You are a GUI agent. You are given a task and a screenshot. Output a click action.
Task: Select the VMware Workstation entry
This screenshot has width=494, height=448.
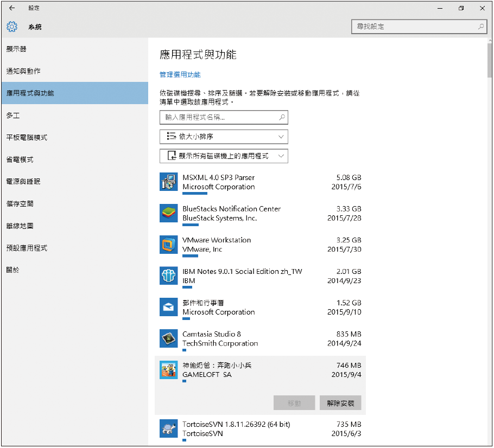tap(260, 246)
